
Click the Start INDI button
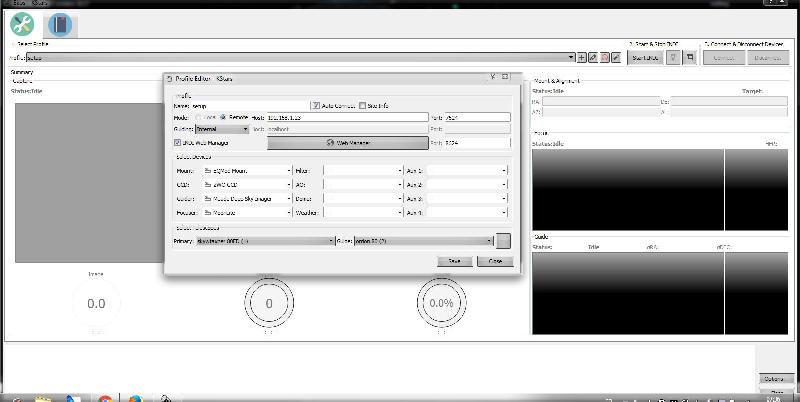(x=645, y=58)
